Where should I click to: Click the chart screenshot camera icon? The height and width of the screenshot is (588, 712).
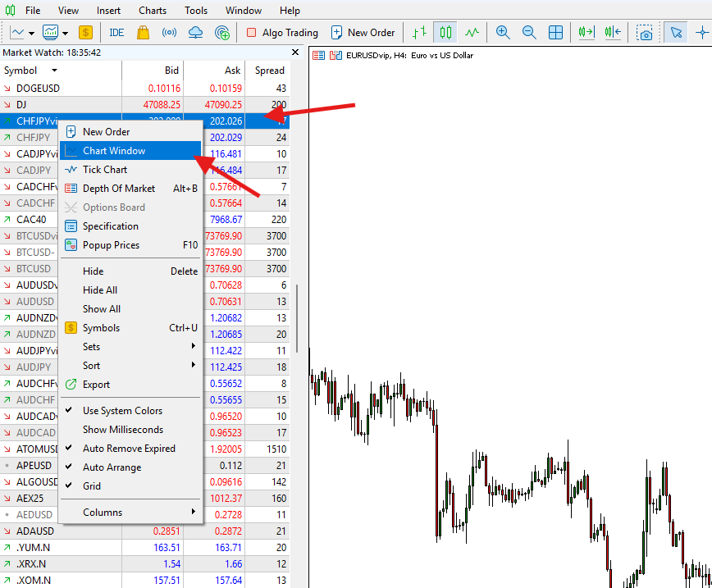pos(645,33)
